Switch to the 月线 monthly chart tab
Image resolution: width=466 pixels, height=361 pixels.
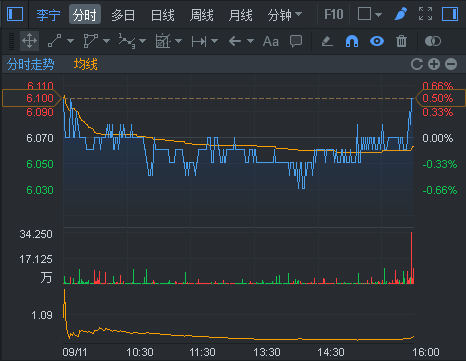click(x=240, y=15)
